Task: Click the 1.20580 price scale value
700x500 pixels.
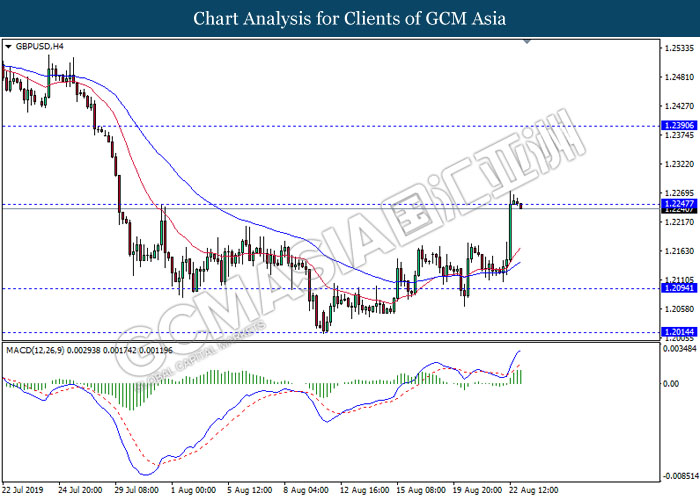Action: tap(679, 309)
